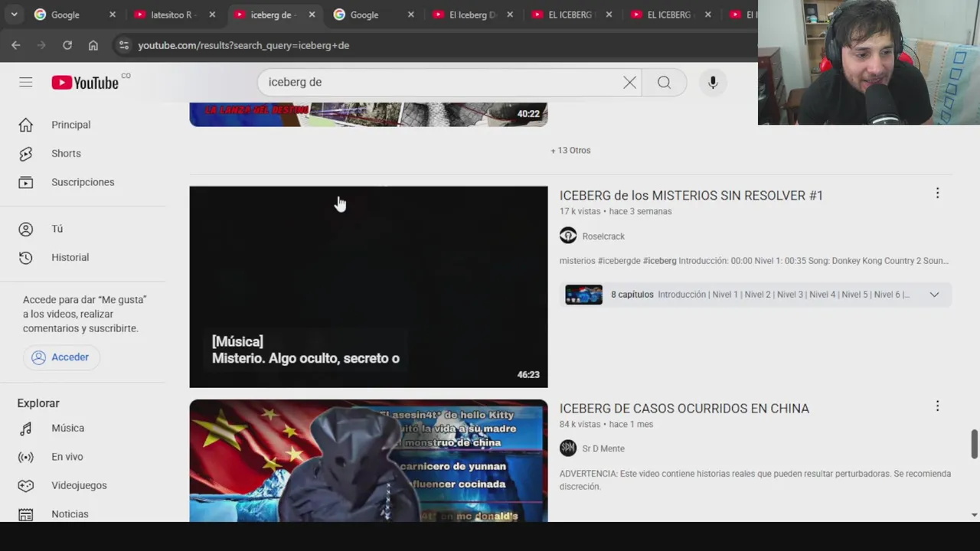Screen dimensions: 980x551
Task: Go to browser home page
Action: (93, 45)
